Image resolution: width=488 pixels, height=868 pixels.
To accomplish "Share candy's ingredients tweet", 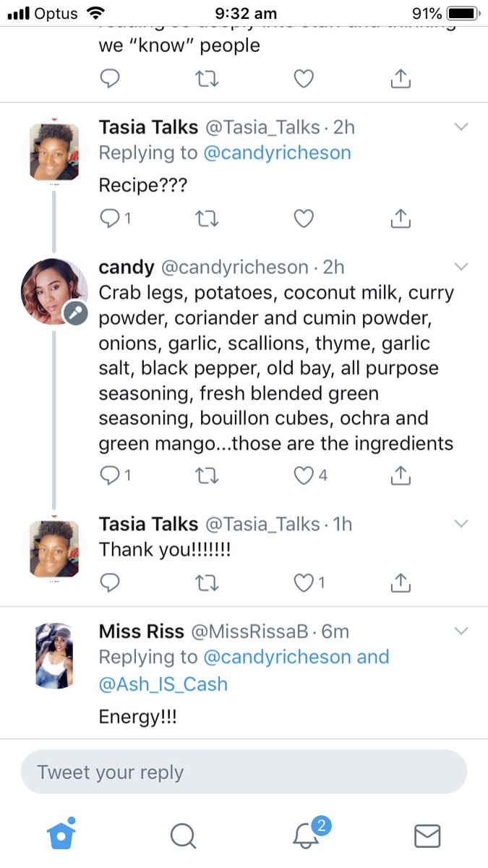I will tap(401, 475).
